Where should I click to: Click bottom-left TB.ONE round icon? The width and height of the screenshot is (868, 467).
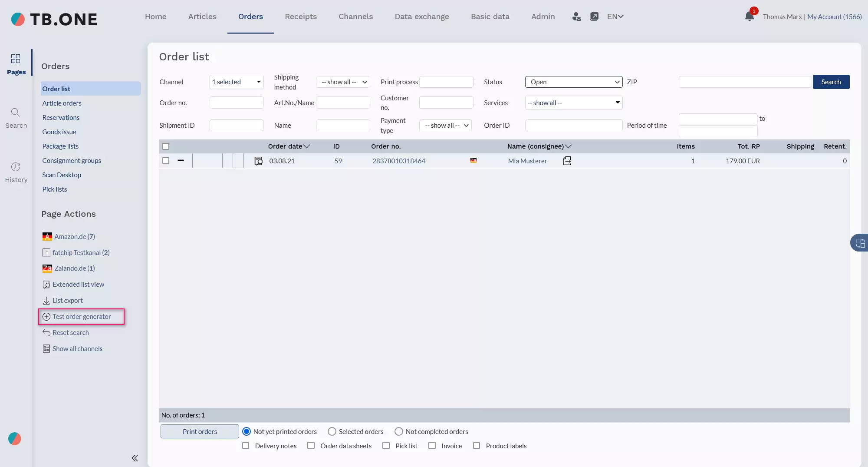[14, 439]
